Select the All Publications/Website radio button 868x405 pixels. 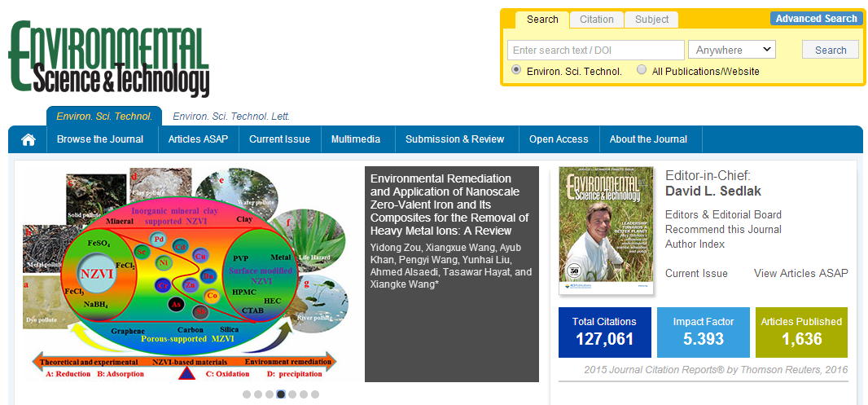pyautogui.click(x=642, y=70)
